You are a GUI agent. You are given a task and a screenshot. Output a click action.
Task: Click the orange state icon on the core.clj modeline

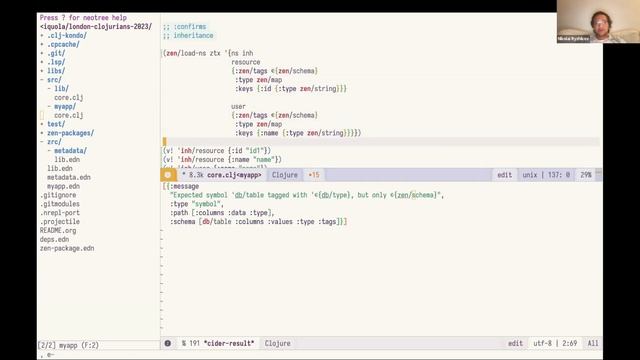click(168, 175)
